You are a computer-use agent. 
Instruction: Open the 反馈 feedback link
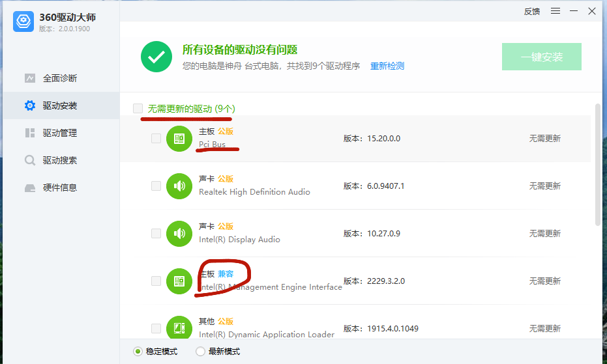[x=532, y=12]
